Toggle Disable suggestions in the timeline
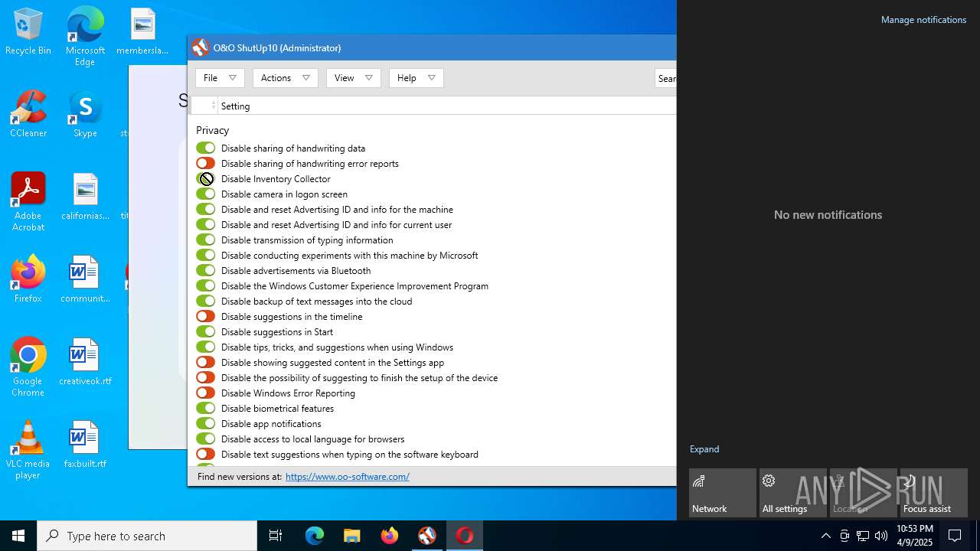This screenshot has width=980, height=551. (205, 316)
